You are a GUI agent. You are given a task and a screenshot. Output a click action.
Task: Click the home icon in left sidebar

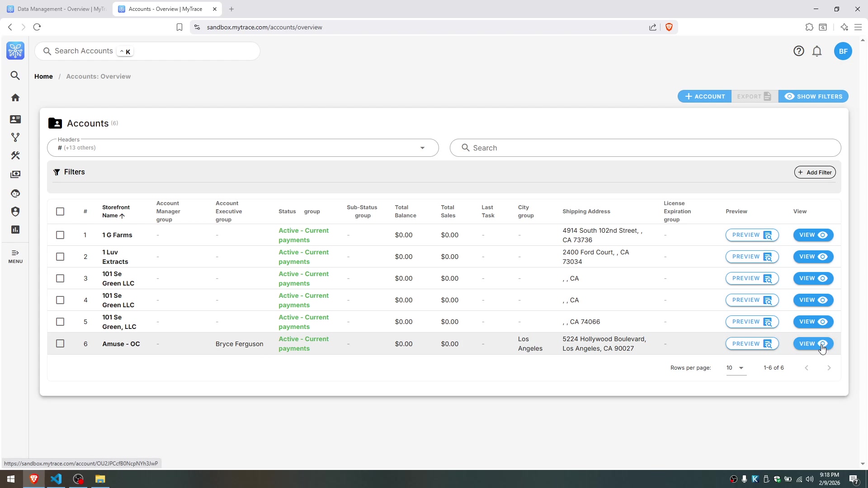pyautogui.click(x=15, y=98)
